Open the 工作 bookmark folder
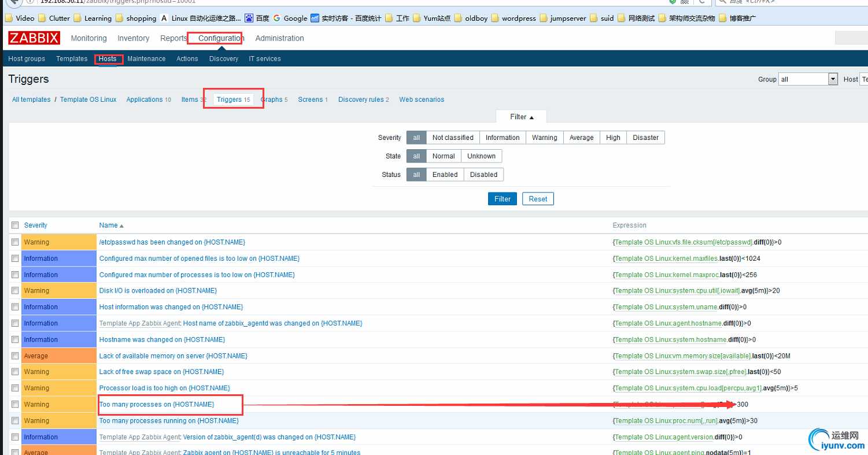The image size is (868, 455). coord(397,18)
